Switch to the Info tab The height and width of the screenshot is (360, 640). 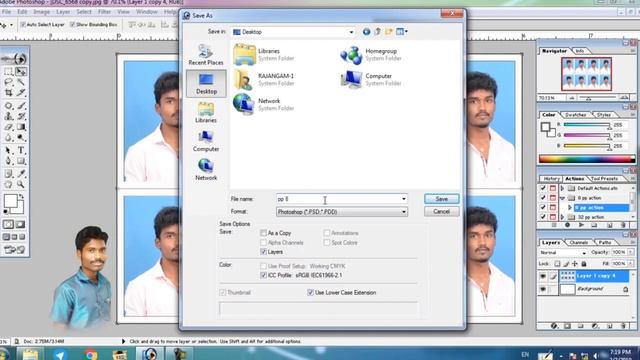580,51
